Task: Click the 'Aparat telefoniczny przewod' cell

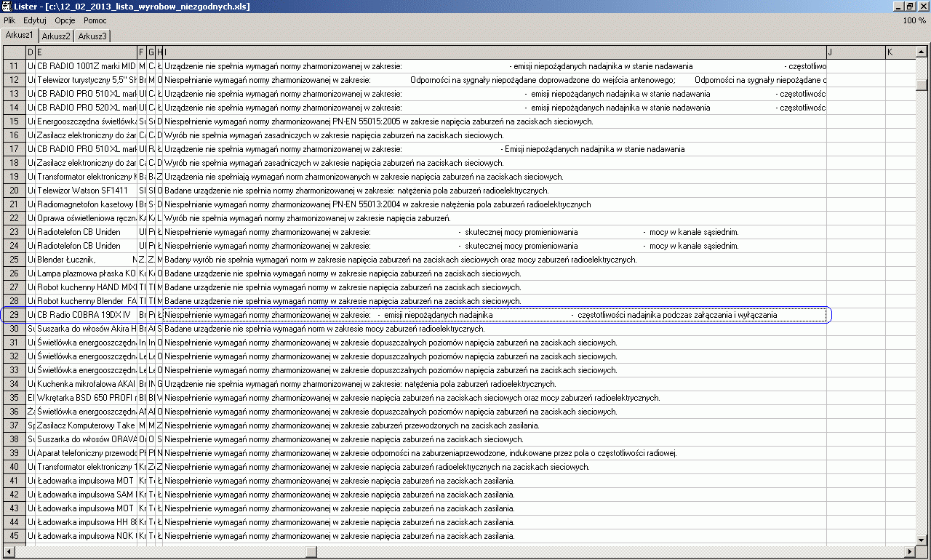Action: tap(86, 453)
